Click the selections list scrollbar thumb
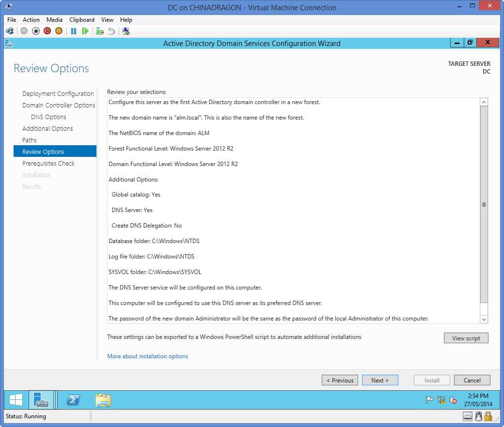This screenshot has height=427, width=504. [x=484, y=204]
